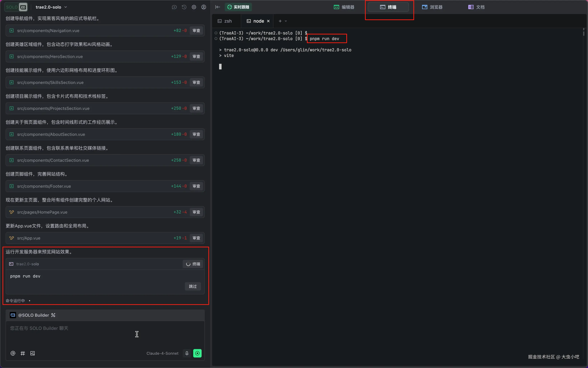Click 审查 for App.vue

coord(196,238)
